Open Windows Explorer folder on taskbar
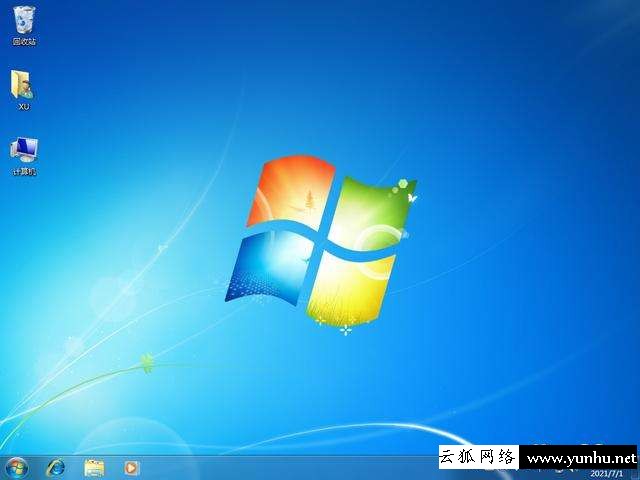 click(94, 468)
